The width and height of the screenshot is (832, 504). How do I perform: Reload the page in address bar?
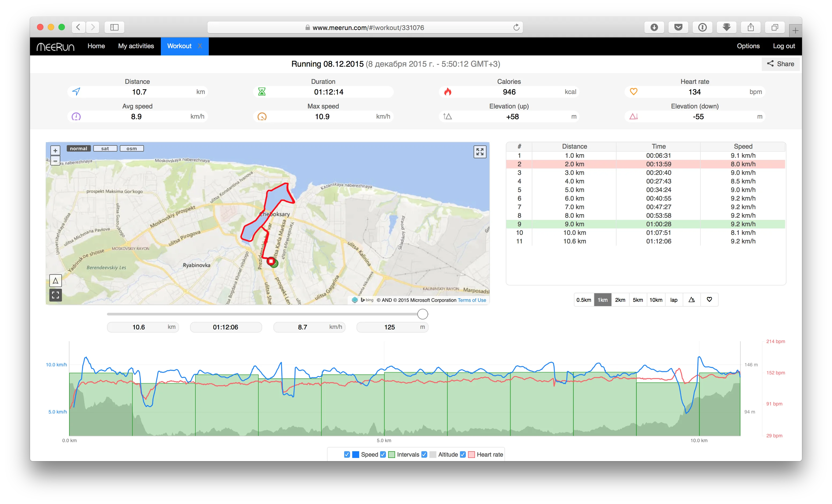[x=516, y=27]
